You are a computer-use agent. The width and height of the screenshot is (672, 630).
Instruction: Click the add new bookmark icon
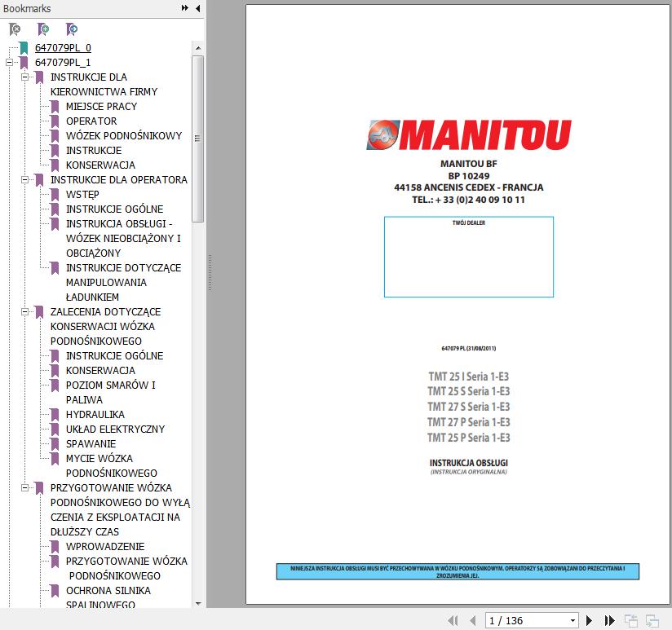click(43, 29)
